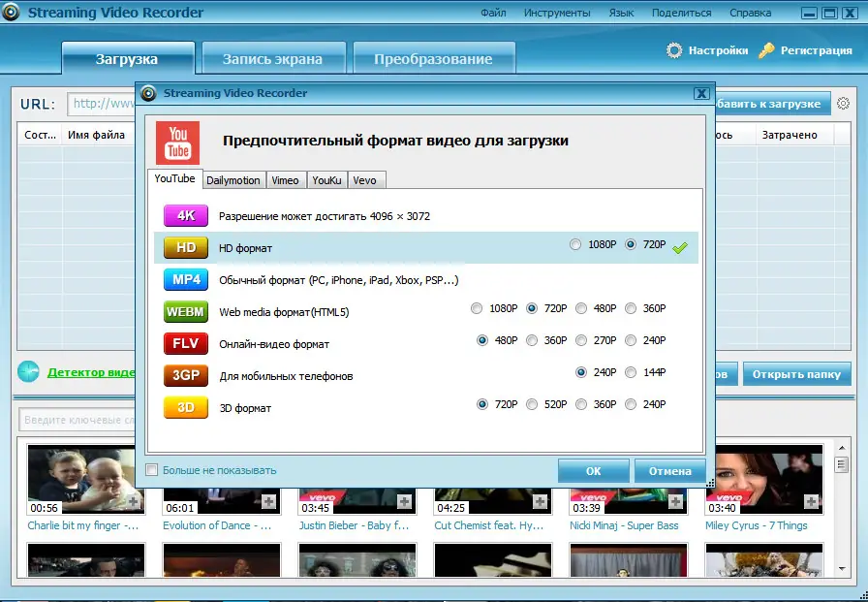Select the MP4 format icon
Screen dimensions: 868x602
(185, 279)
